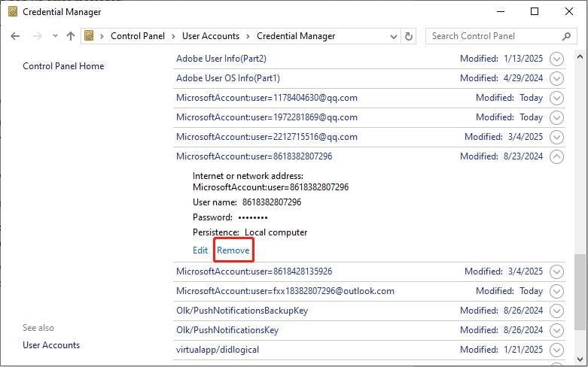Viewport: 588px width, 367px height.
Task: Open User Accounts under See also
Action: click(51, 345)
